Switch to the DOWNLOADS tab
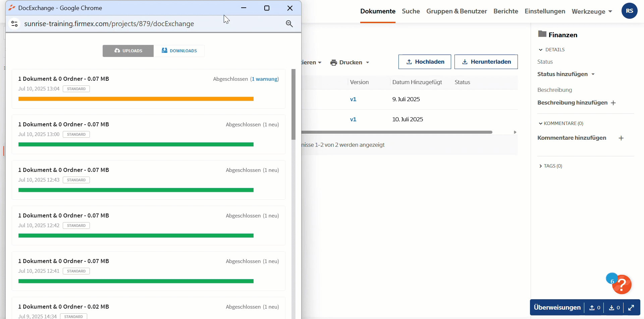Image resolution: width=644 pixels, height=319 pixels. click(x=179, y=51)
